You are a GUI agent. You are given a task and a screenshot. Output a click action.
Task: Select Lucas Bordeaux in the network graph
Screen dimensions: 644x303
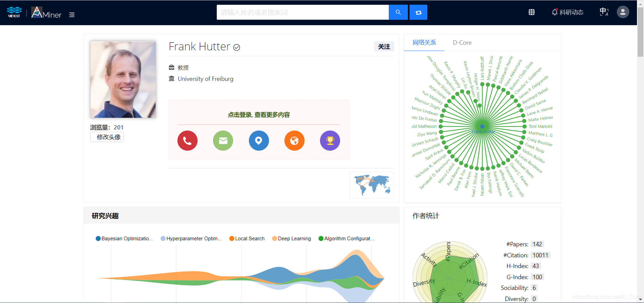[x=530, y=163]
